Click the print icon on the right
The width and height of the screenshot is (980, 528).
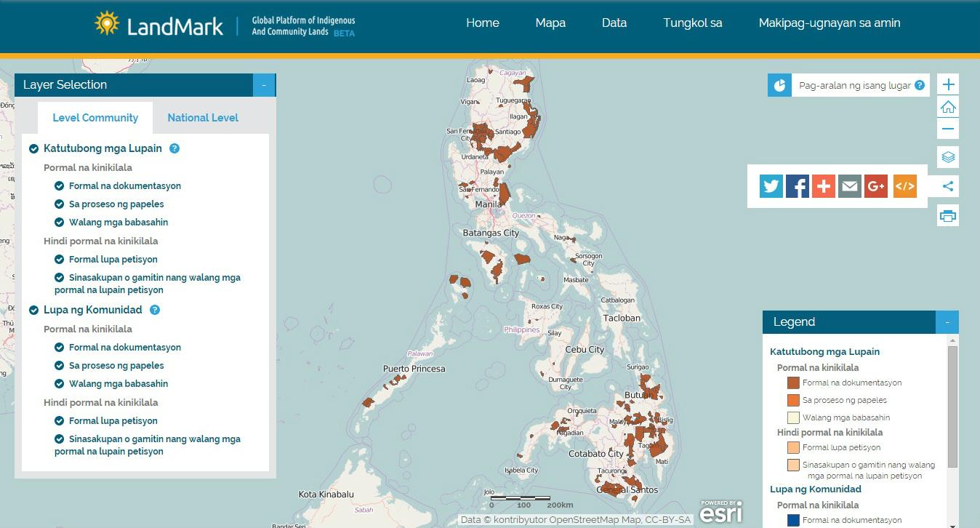coord(947,215)
